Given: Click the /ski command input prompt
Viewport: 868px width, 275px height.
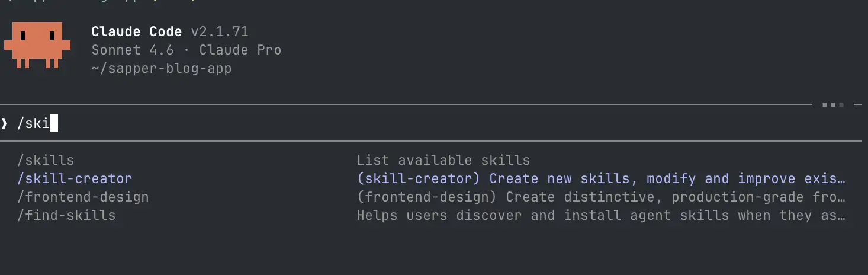Looking at the screenshot, I should (x=431, y=123).
